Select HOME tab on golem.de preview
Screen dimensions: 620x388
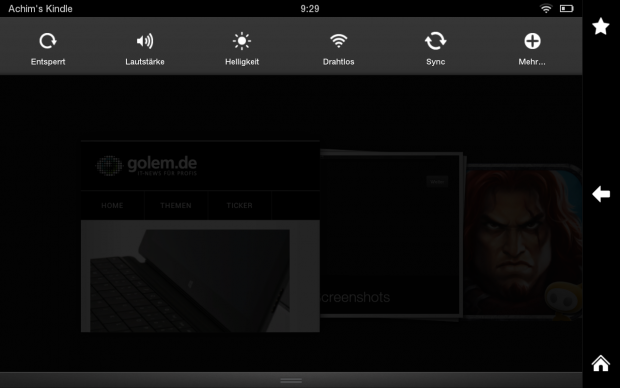pyautogui.click(x=112, y=205)
